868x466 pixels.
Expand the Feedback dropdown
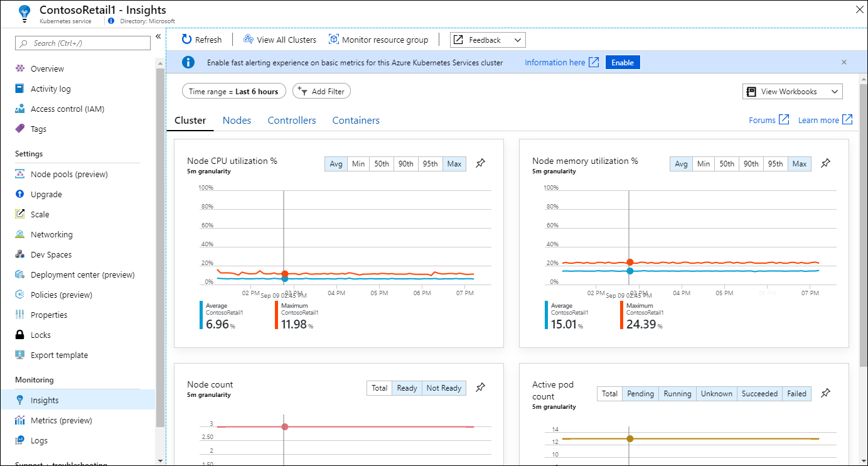click(x=488, y=40)
